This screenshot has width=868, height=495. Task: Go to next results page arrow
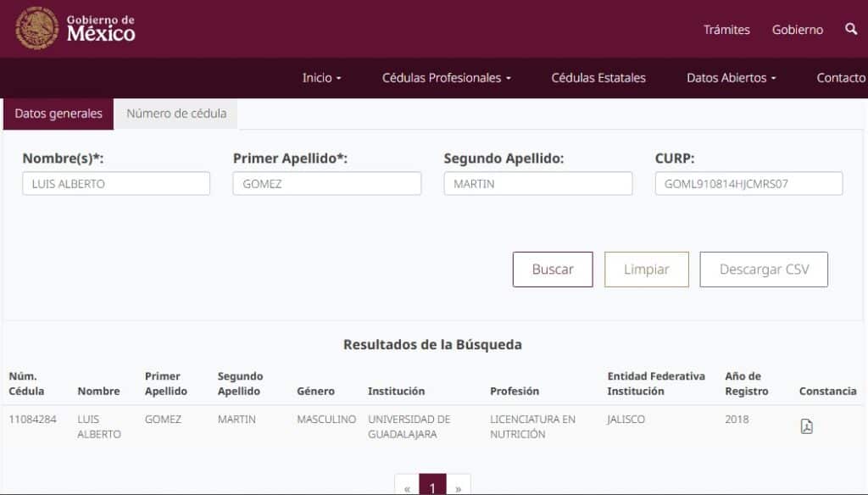click(x=458, y=487)
